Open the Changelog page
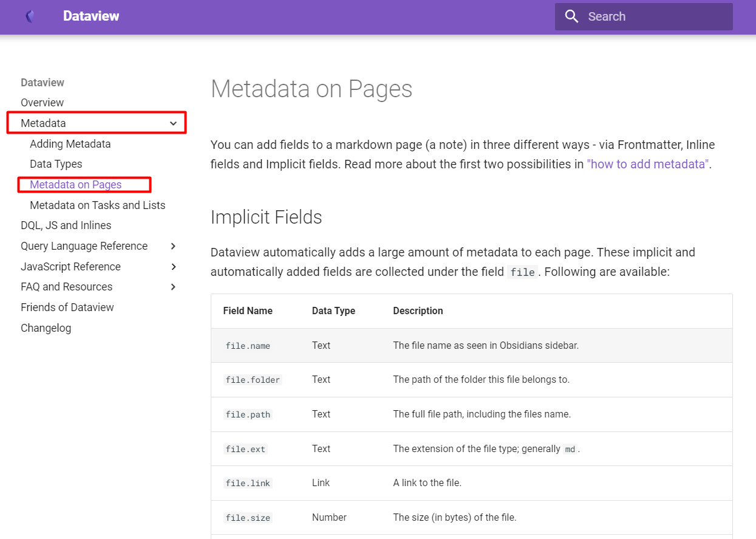Screen dimensions: 756x539 click(46, 328)
